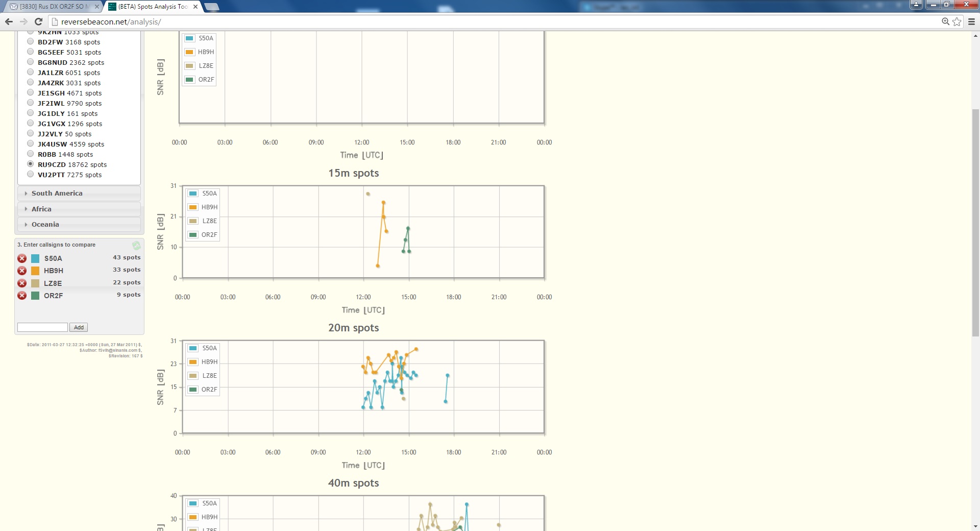Click the browser back arrow

coord(9,21)
